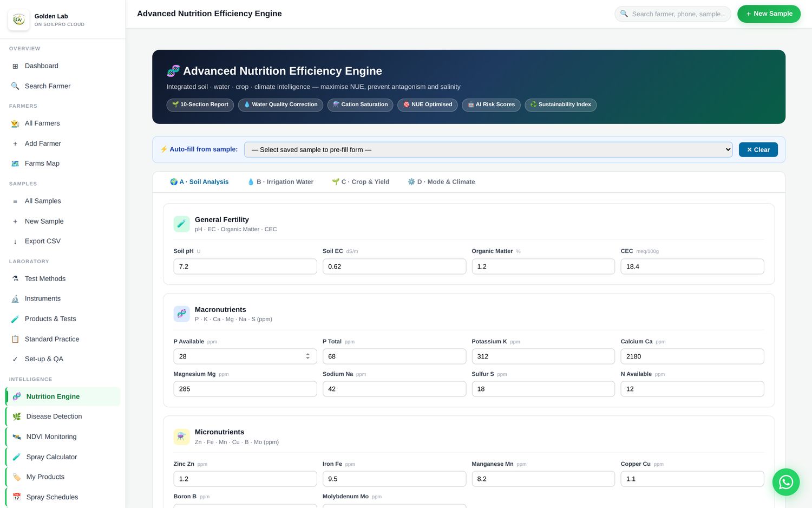Screen dimensions: 812x508
Task: Click the Sulfur S input field
Action: (x=543, y=389)
